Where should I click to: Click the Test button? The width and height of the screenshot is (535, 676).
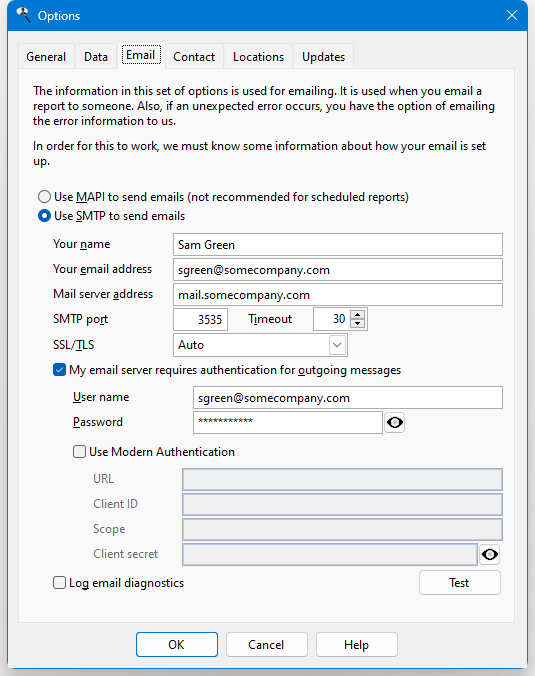click(x=460, y=583)
